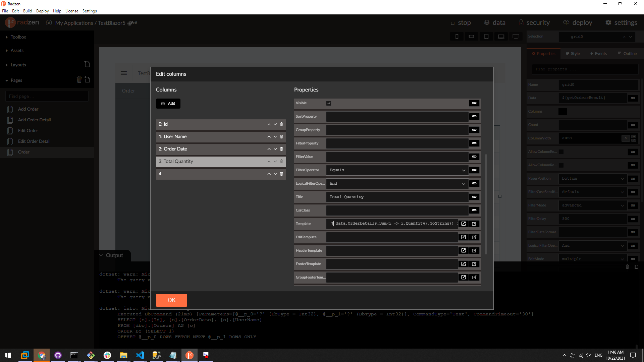Open the FooterTemplate editor popup icon

tap(464, 264)
